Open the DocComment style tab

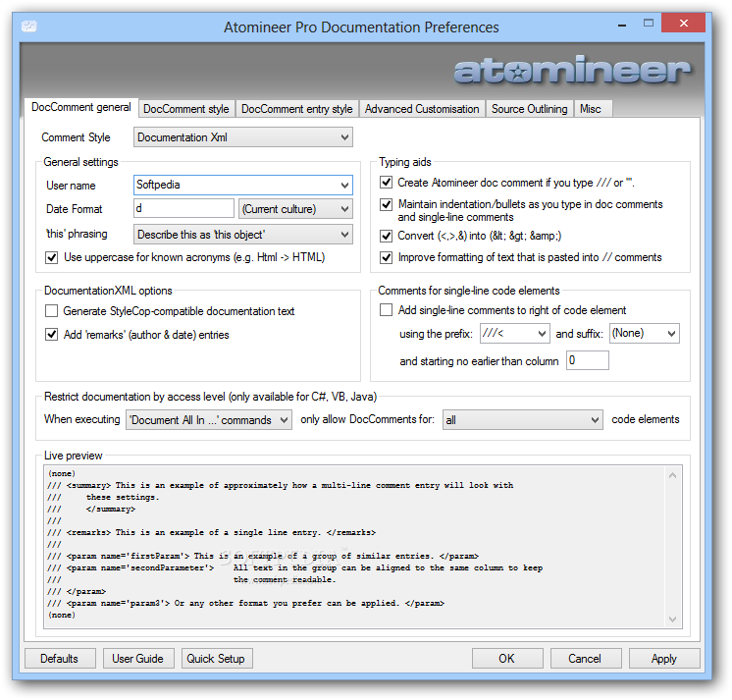186,109
